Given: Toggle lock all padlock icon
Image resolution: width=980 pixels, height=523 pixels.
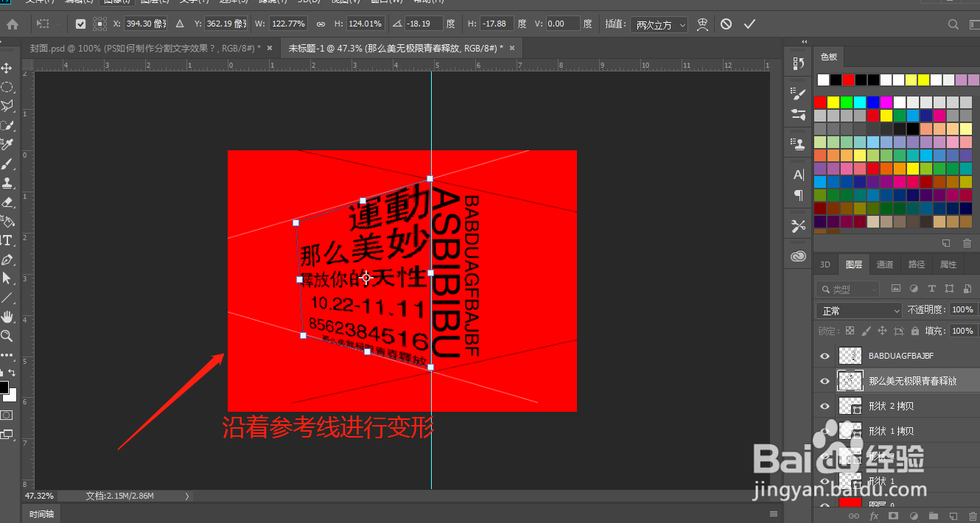Looking at the screenshot, I should 914,331.
